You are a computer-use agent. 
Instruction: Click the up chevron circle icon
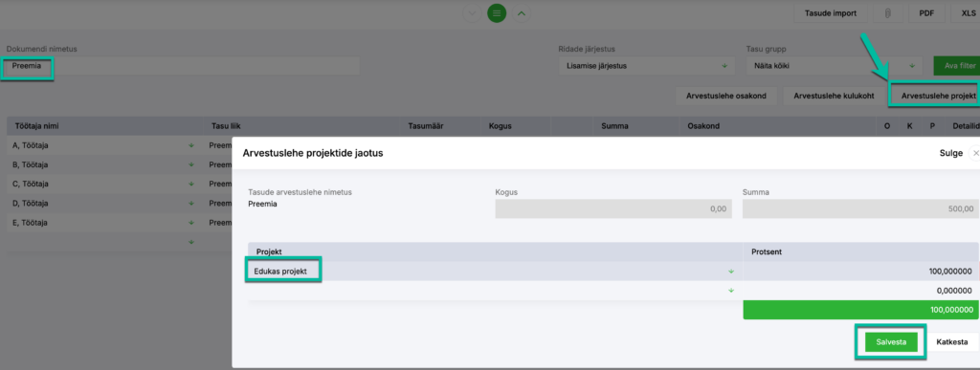[523, 12]
